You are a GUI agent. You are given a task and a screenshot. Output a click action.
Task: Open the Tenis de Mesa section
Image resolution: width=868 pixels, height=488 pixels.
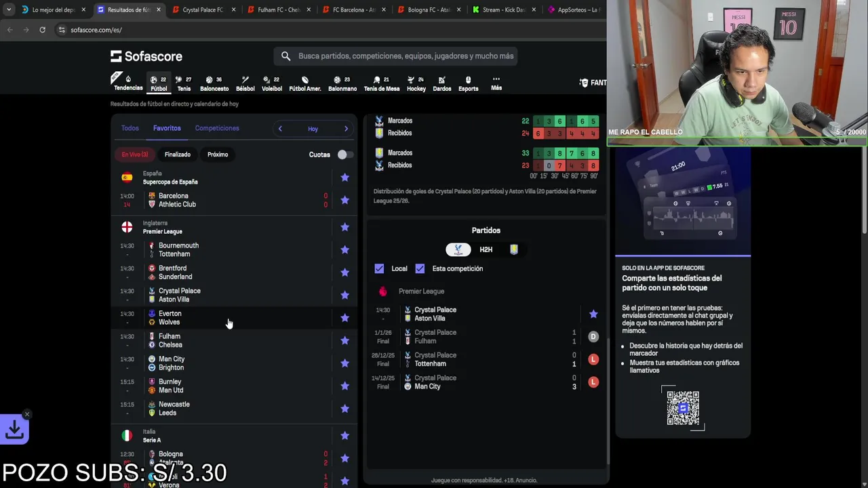click(381, 83)
